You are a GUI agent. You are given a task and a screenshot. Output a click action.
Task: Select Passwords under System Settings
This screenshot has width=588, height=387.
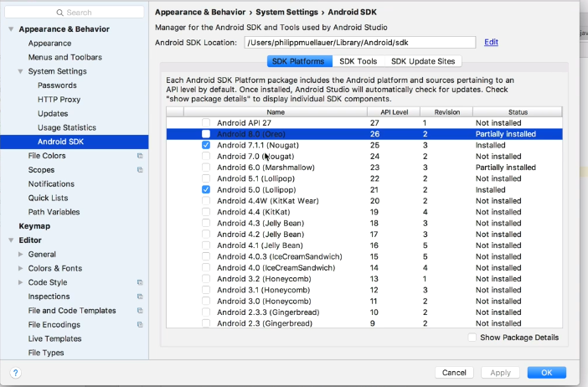click(x=57, y=85)
